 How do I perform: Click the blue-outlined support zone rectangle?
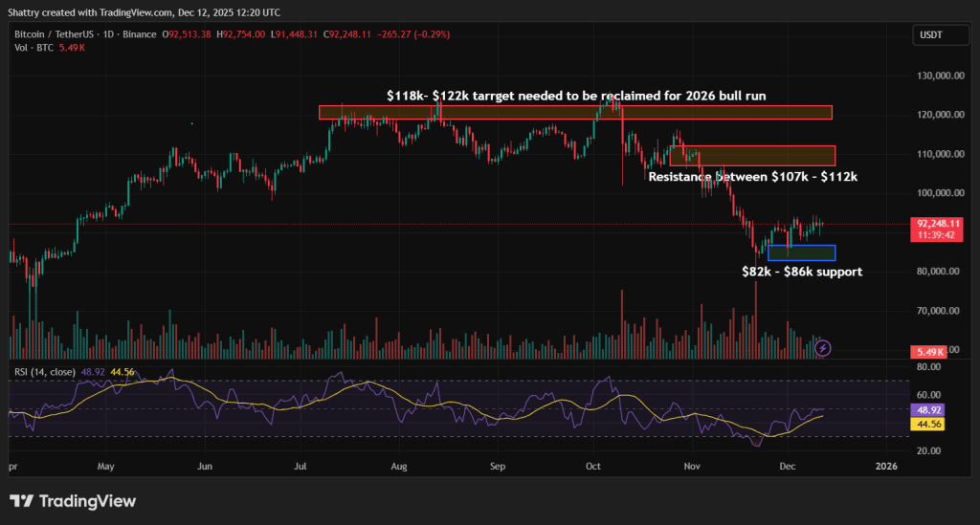tap(801, 252)
